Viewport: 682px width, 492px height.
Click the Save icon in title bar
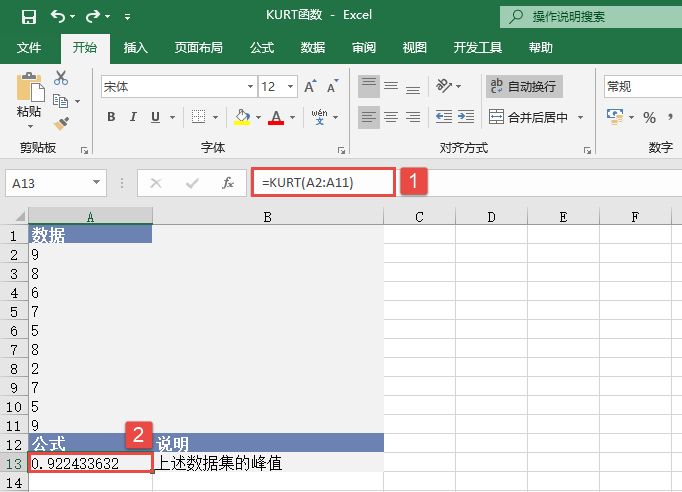click(x=28, y=16)
